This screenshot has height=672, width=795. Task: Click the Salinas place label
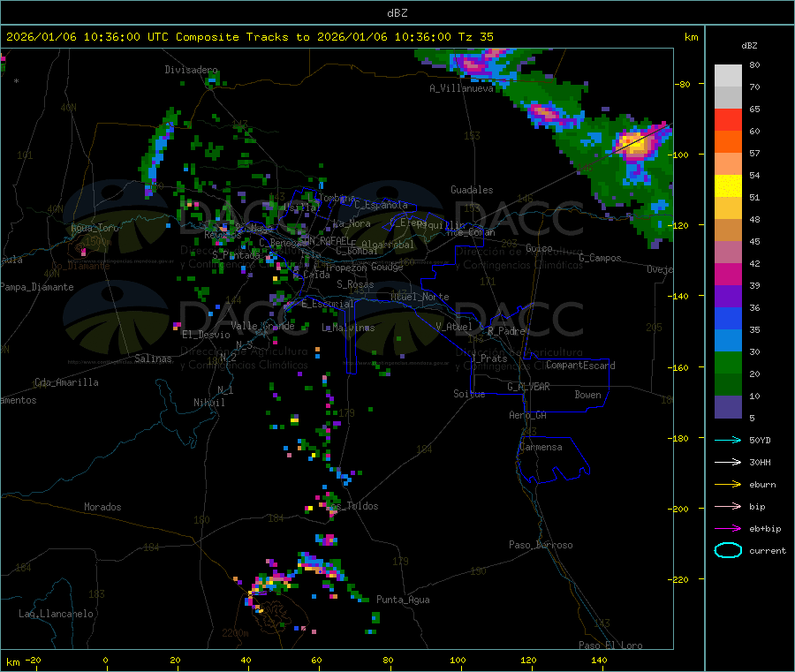153,359
